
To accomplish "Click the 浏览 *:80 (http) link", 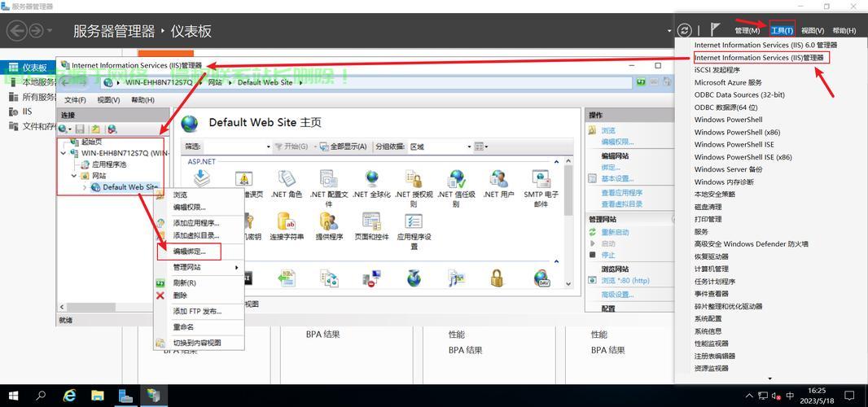I will point(625,281).
